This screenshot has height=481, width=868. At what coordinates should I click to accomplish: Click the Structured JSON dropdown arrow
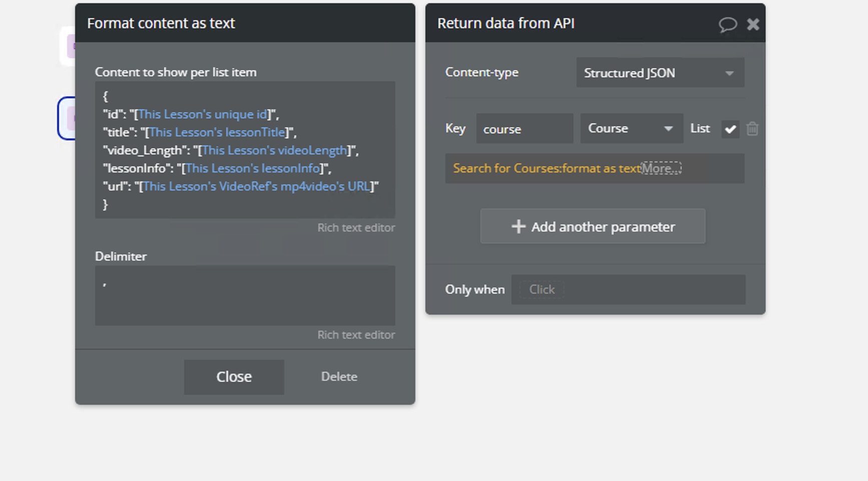coord(729,74)
